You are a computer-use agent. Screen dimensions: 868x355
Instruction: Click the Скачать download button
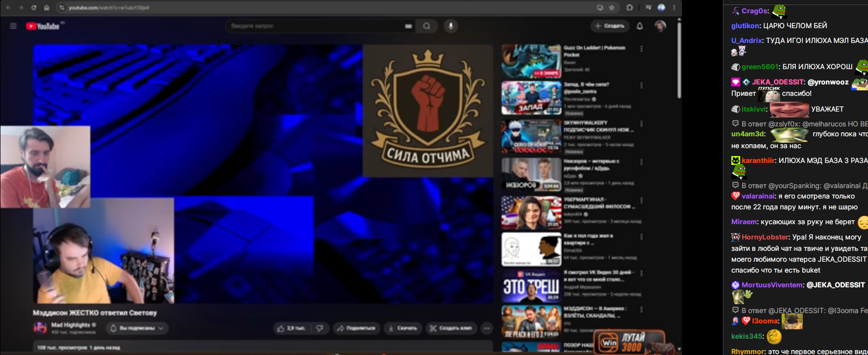(x=403, y=328)
